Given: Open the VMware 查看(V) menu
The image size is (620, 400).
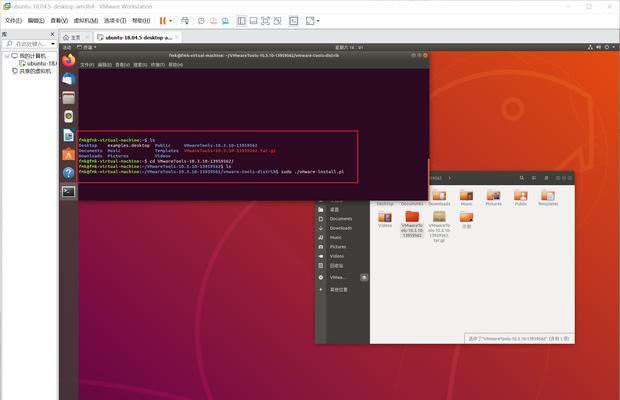Looking at the screenshot, I should click(x=59, y=21).
